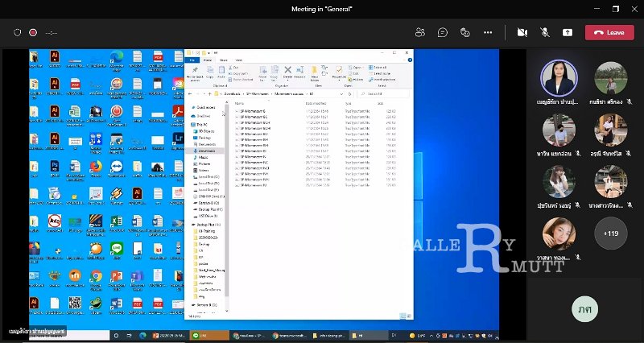Switch to the Home ribbon tab
Image resolution: width=644 pixels, height=343 pixels.
208,60
